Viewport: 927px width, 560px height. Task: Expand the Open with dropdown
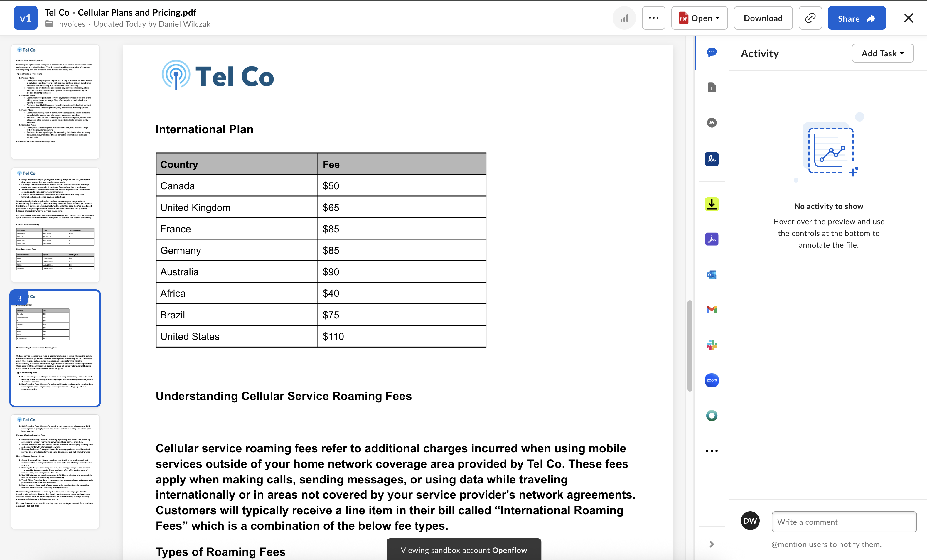700,18
